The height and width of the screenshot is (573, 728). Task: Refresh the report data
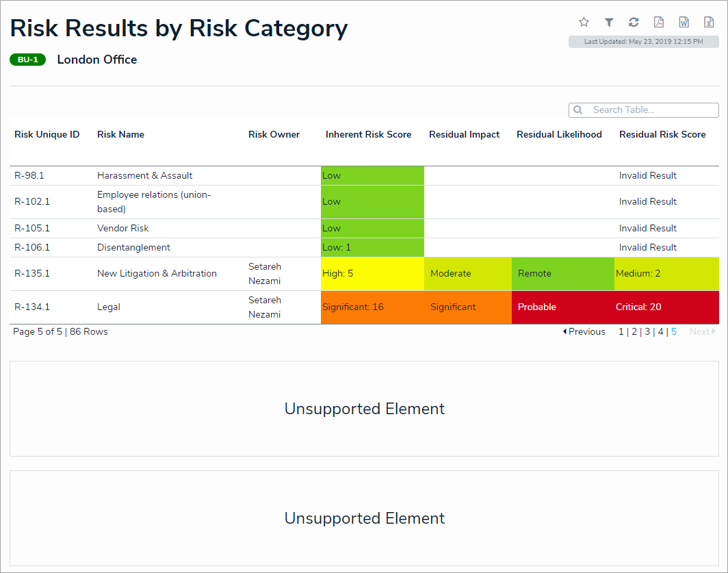pyautogui.click(x=634, y=22)
